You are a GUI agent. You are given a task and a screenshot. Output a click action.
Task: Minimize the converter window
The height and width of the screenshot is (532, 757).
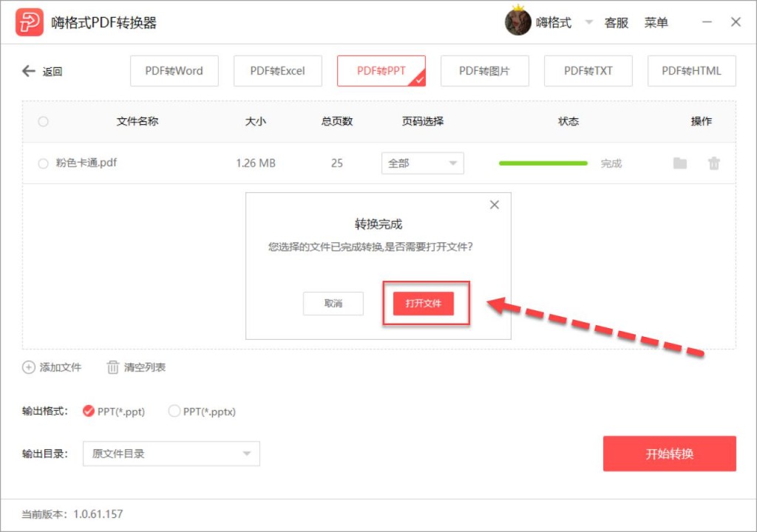(707, 21)
